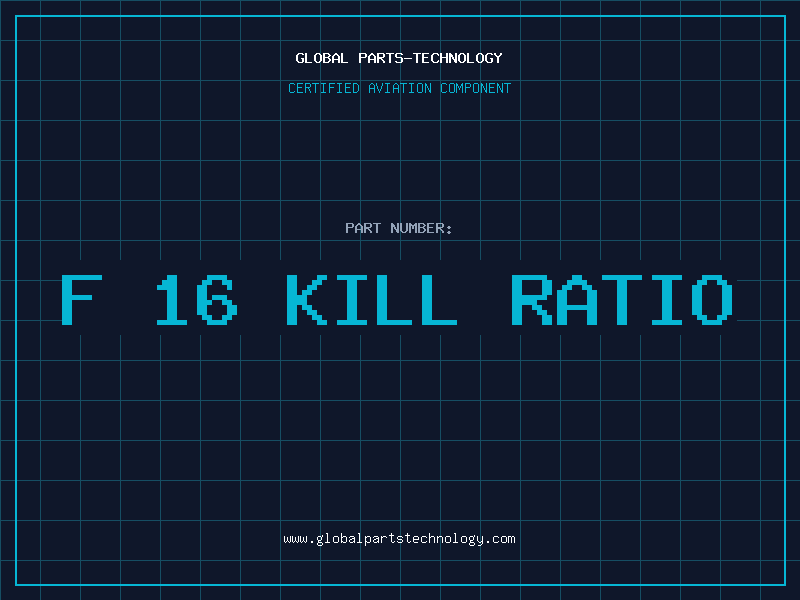Click the final letter O in RATIO
This screenshot has height=600, width=800.
pos(712,299)
